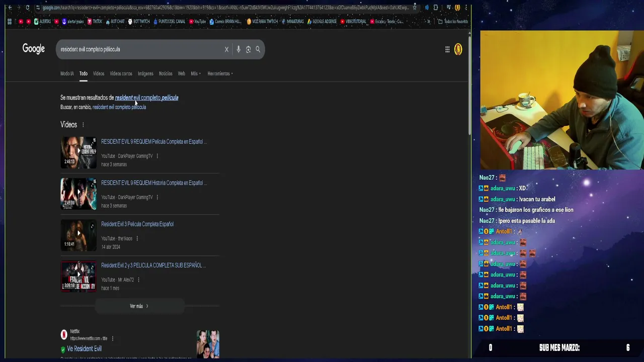Submit search with the magnifier icon
The height and width of the screenshot is (362, 644).
pos(258,49)
